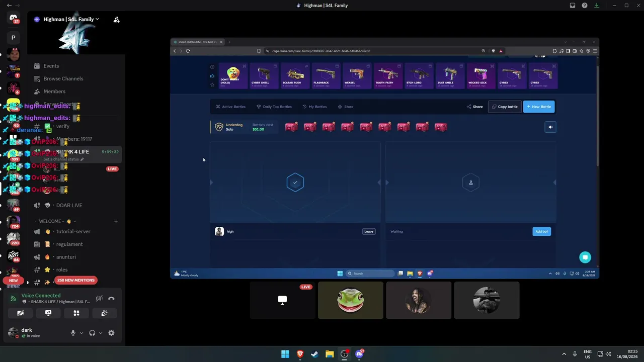This screenshot has height=362, width=644.
Task: Open Discord user settings gear
Action: (x=111, y=333)
